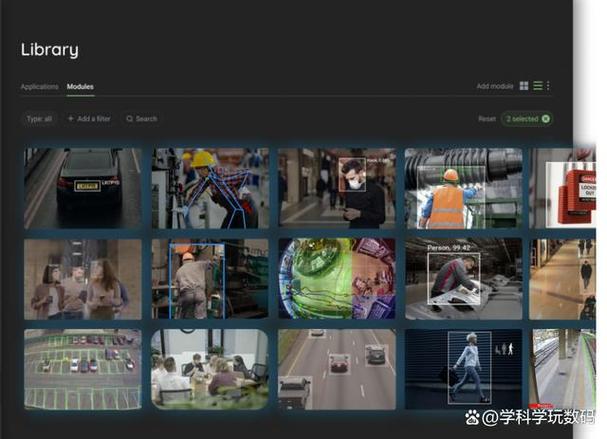The width and height of the screenshot is (607, 439).
Task: Reset the applied filters
Action: pos(486,119)
